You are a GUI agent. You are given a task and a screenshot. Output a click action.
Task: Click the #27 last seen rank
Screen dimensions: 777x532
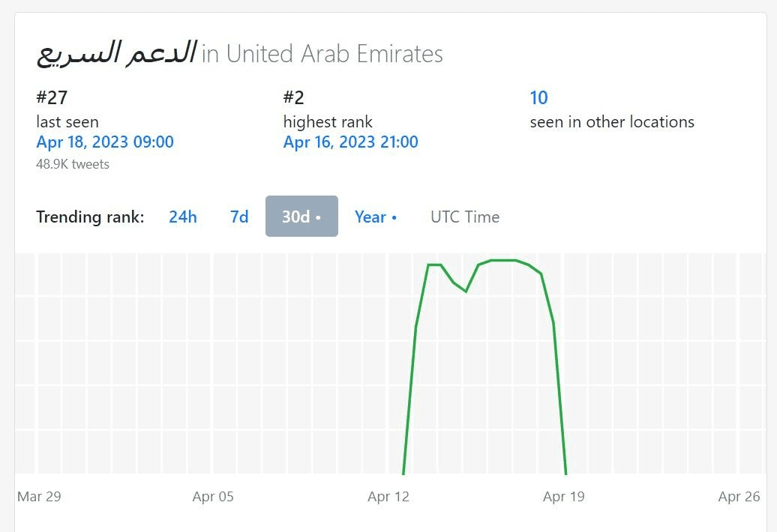point(52,97)
